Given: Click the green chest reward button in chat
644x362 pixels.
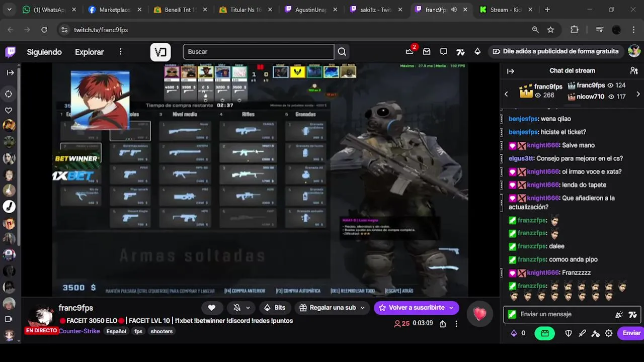Looking at the screenshot, I should [x=545, y=333].
